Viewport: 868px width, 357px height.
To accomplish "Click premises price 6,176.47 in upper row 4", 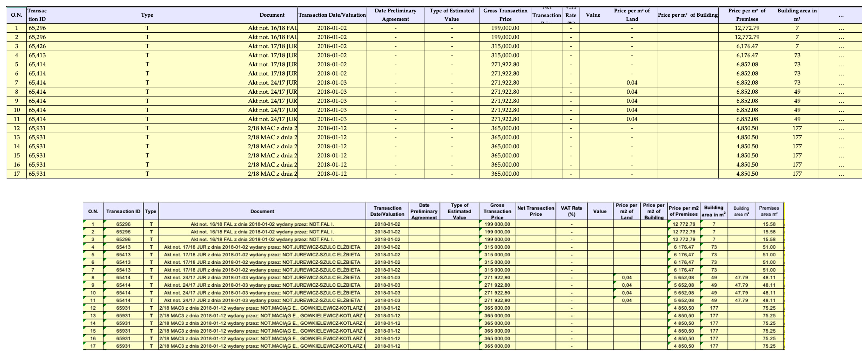I will point(747,55).
